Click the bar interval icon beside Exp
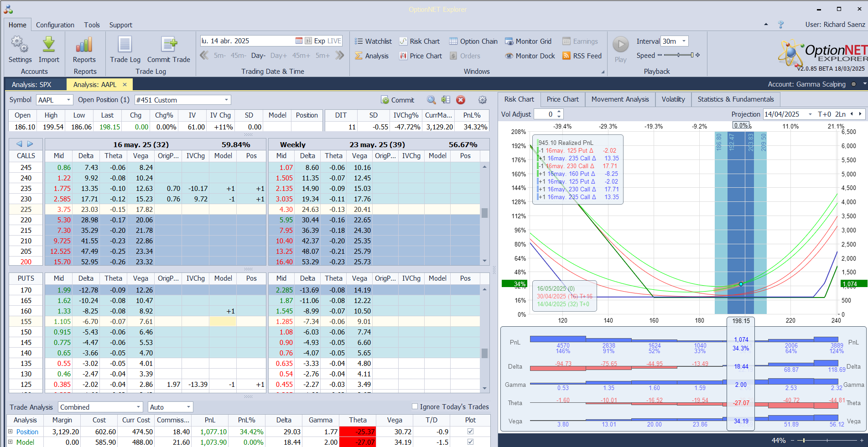The height and width of the screenshot is (447, 868). (308, 41)
